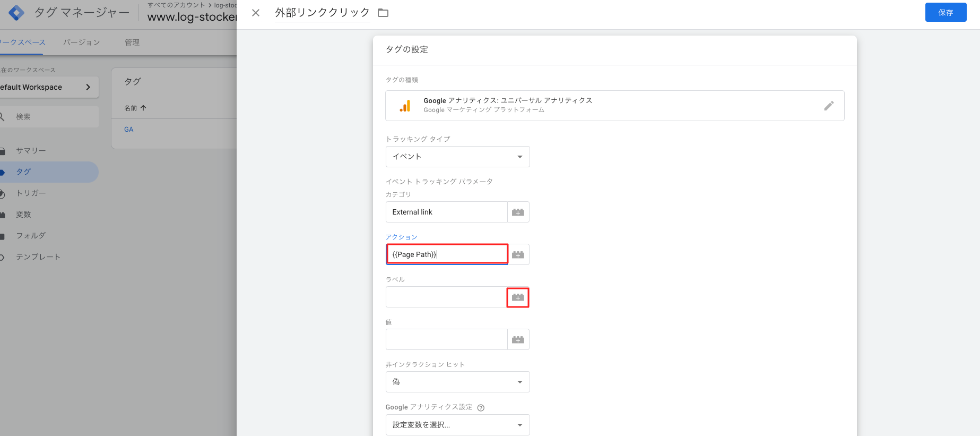The height and width of the screenshot is (436, 980).
Task: Edit the tag name 外部リンククリック
Action: tap(322, 13)
